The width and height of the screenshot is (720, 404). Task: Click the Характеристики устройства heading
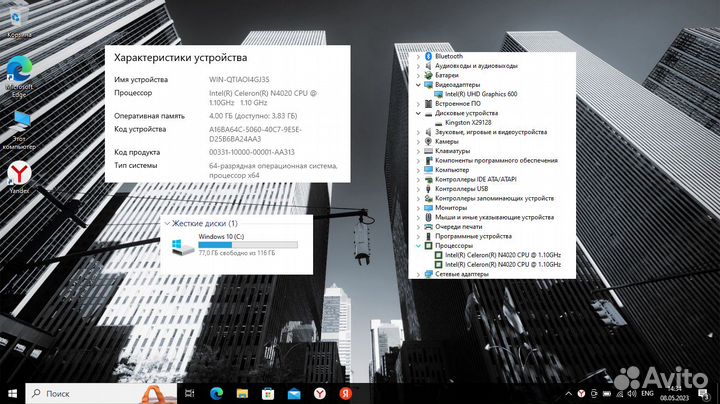(x=180, y=58)
